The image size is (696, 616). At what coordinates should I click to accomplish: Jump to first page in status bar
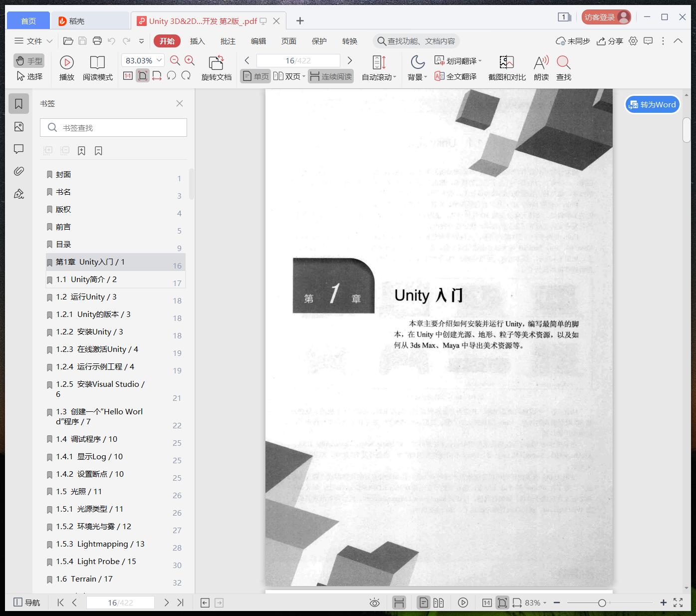click(x=60, y=603)
